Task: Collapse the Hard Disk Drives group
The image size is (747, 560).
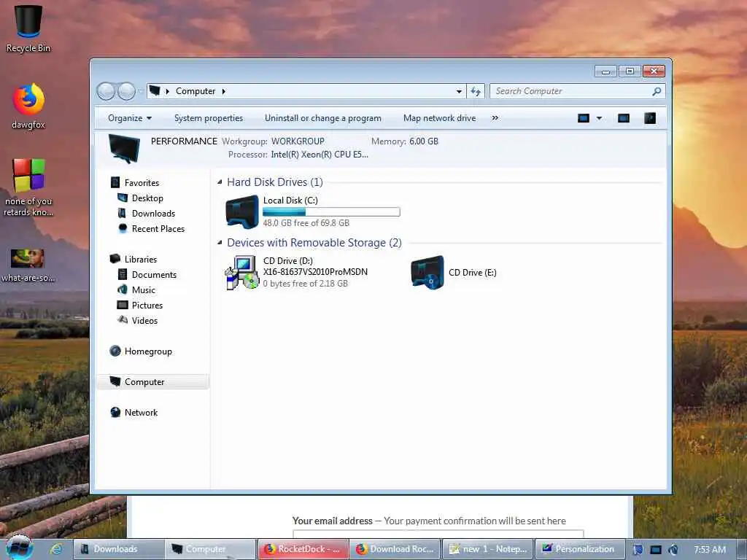Action: [x=220, y=182]
